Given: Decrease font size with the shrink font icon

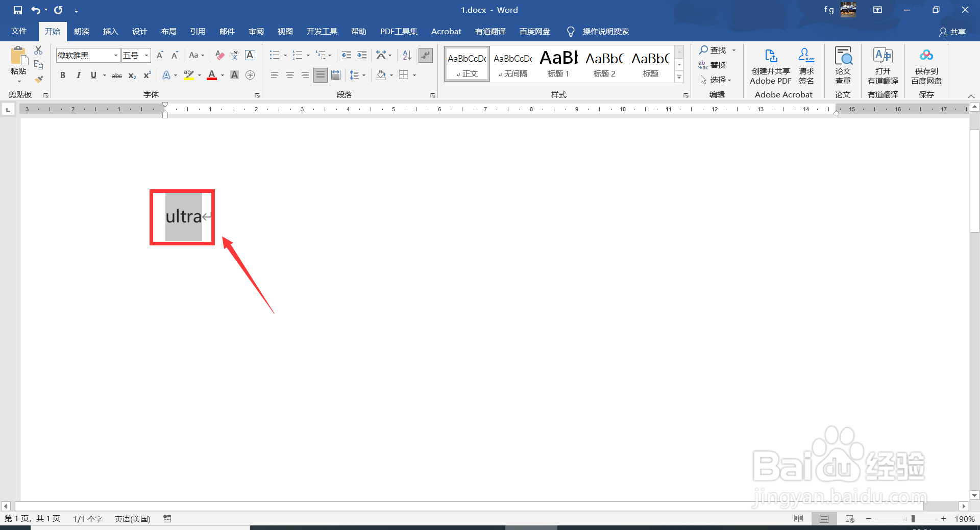Looking at the screenshot, I should pyautogui.click(x=175, y=55).
